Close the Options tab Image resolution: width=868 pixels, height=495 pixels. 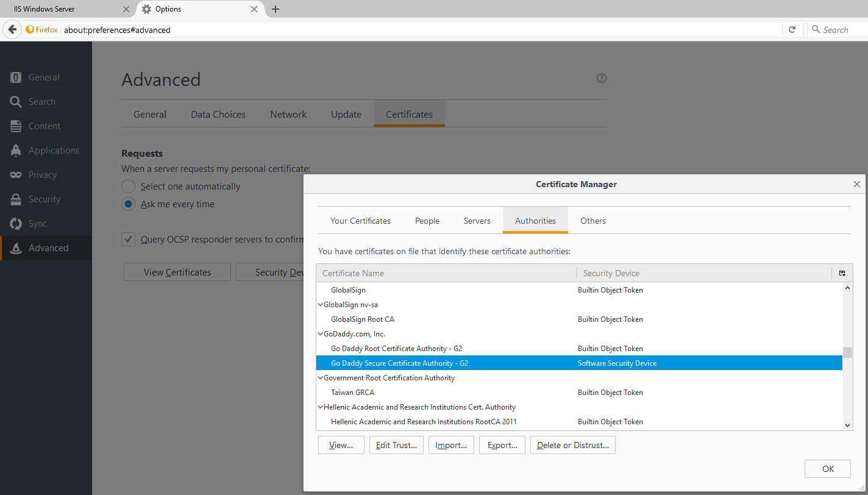pos(254,9)
